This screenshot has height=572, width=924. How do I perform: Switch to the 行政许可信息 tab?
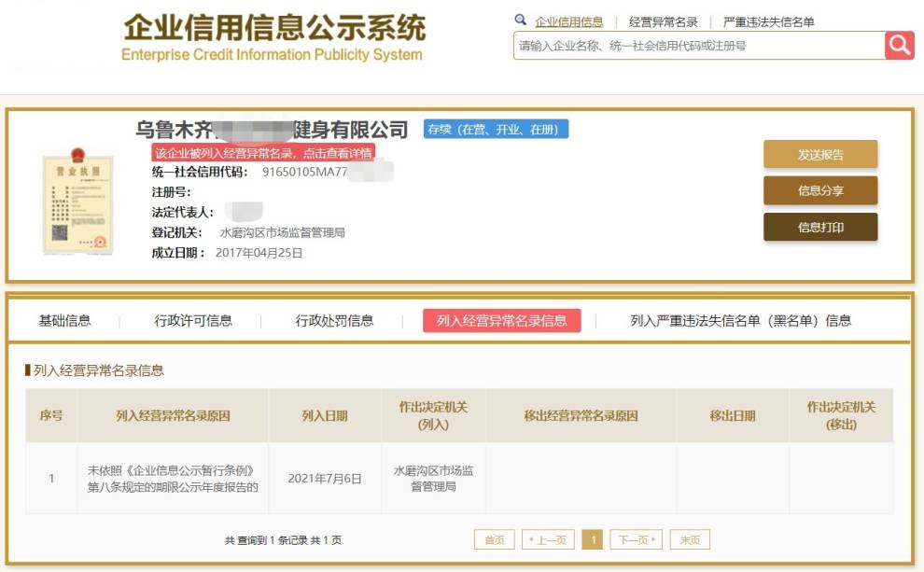coord(193,321)
